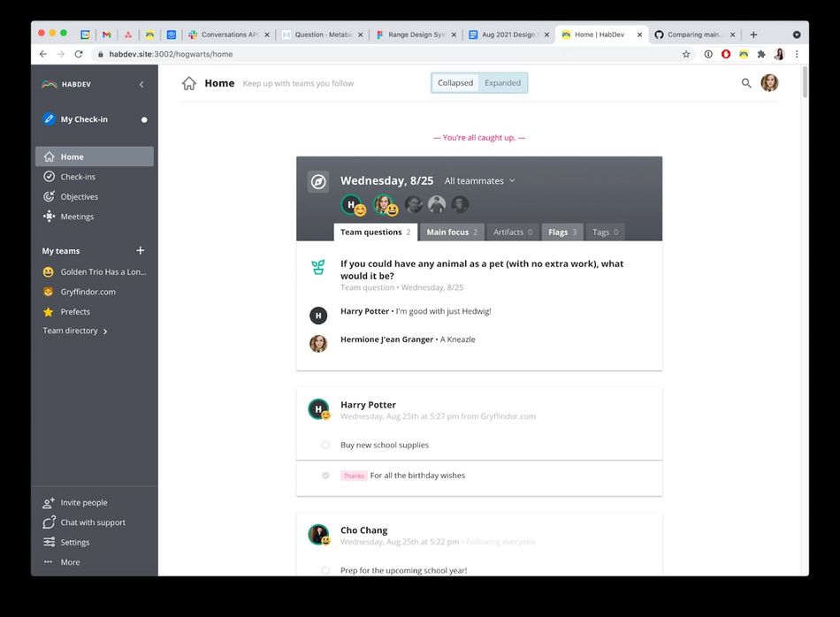This screenshot has width=840, height=617.
Task: Switch to Comparing main GitHub tab
Action: pos(695,34)
